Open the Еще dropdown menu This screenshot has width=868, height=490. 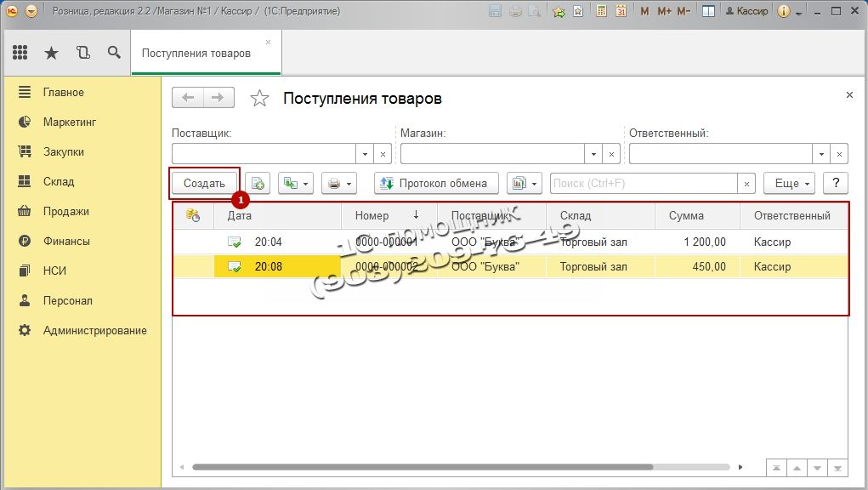coord(789,183)
